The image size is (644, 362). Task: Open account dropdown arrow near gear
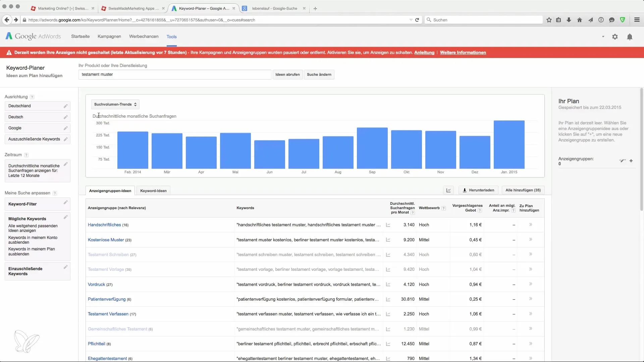603,37
